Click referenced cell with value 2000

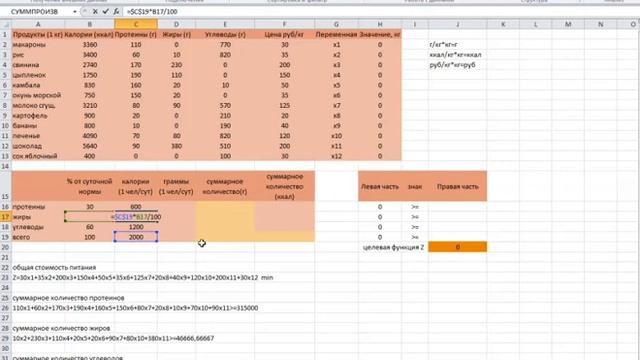(136, 237)
